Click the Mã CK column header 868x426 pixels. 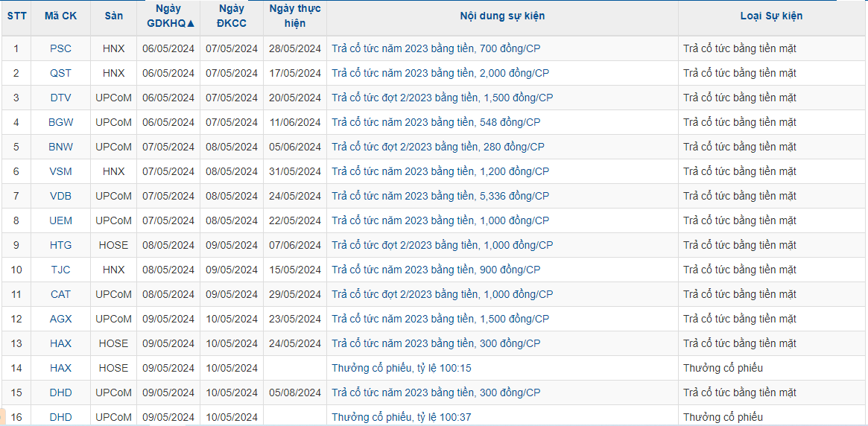tap(60, 16)
